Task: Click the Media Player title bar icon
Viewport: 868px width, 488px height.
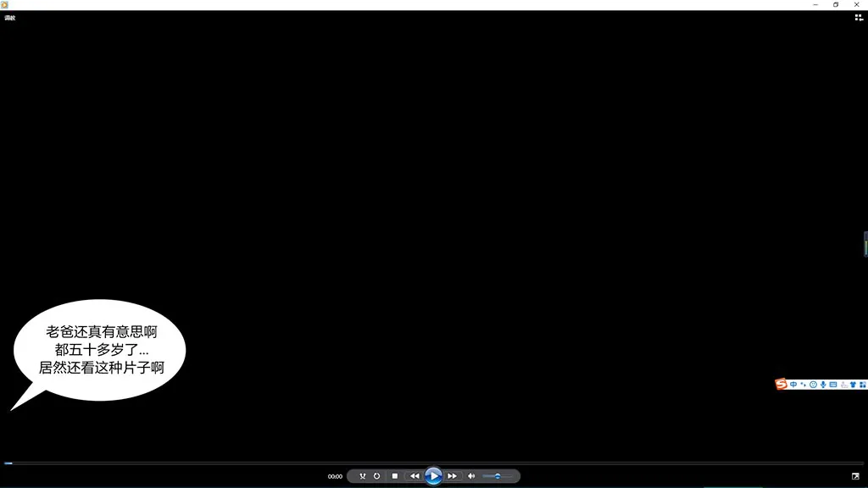Action: (x=5, y=5)
